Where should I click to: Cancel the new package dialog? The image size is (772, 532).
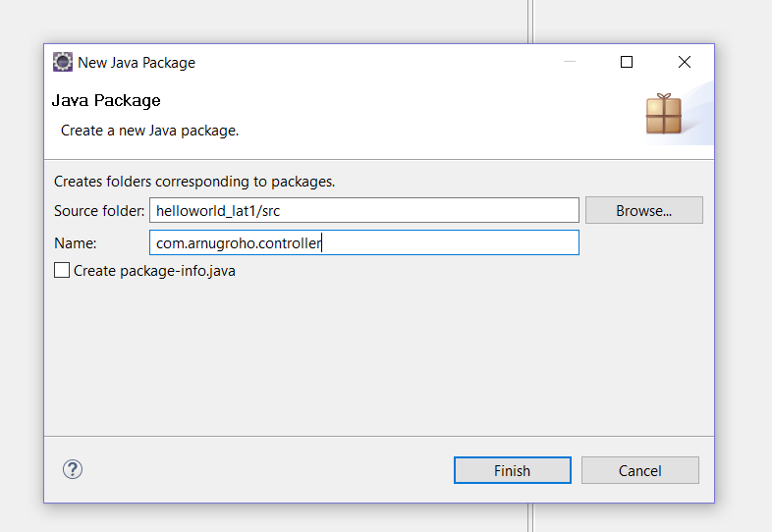point(639,470)
